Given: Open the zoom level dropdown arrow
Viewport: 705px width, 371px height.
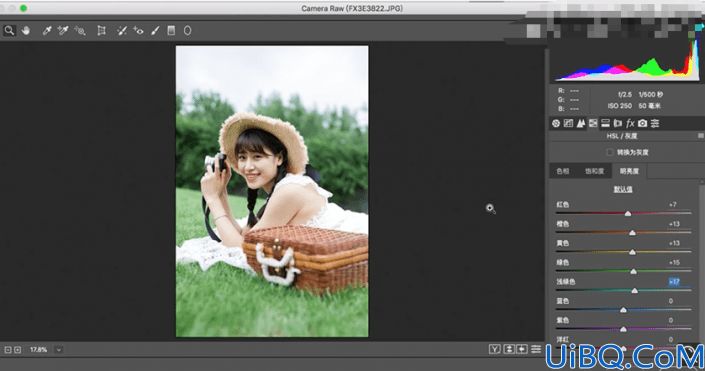Looking at the screenshot, I should pyautogui.click(x=59, y=350).
